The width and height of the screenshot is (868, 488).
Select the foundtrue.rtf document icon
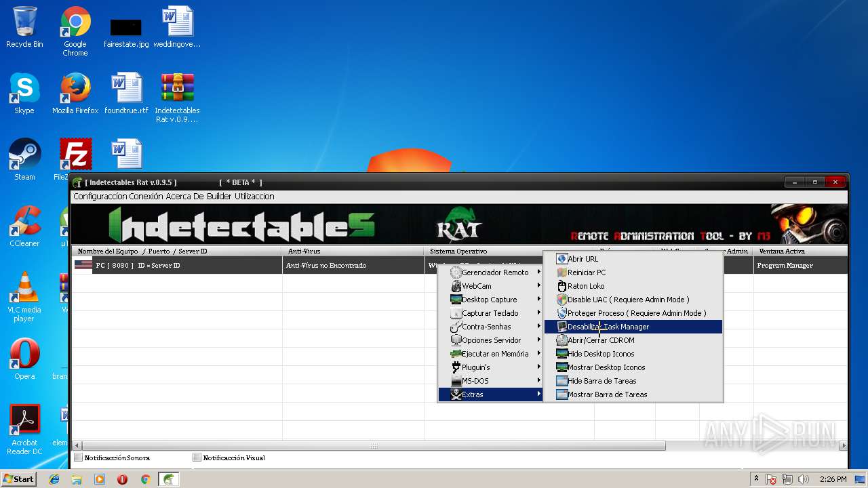coord(126,94)
